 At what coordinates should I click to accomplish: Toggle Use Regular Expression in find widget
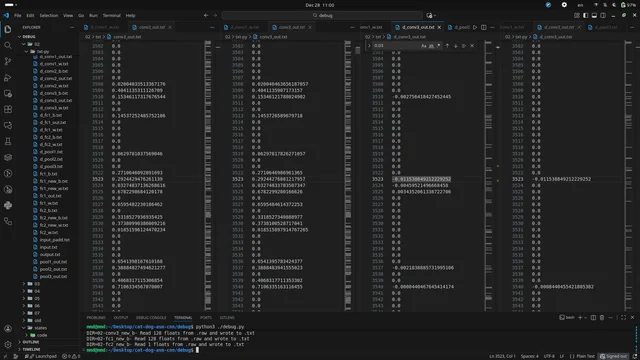pyautogui.click(x=438, y=46)
